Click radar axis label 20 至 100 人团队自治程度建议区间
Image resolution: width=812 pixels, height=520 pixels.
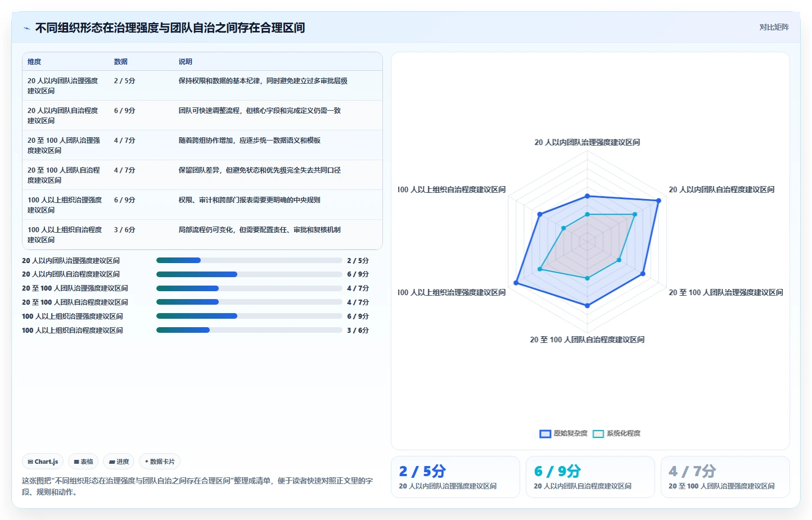pos(587,340)
